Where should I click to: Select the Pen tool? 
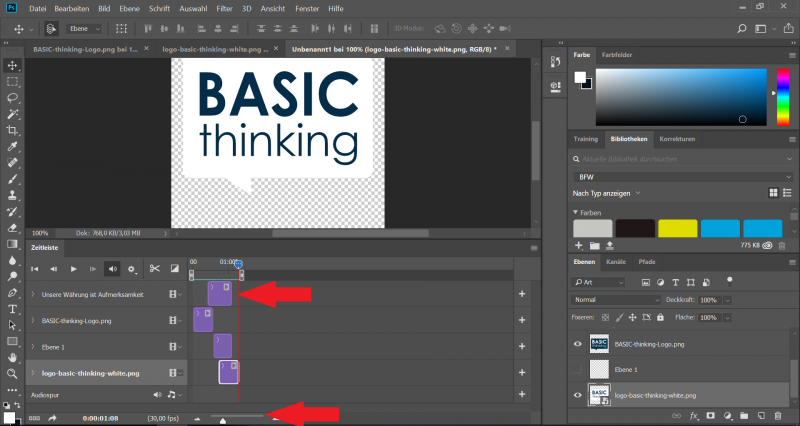coord(12,293)
